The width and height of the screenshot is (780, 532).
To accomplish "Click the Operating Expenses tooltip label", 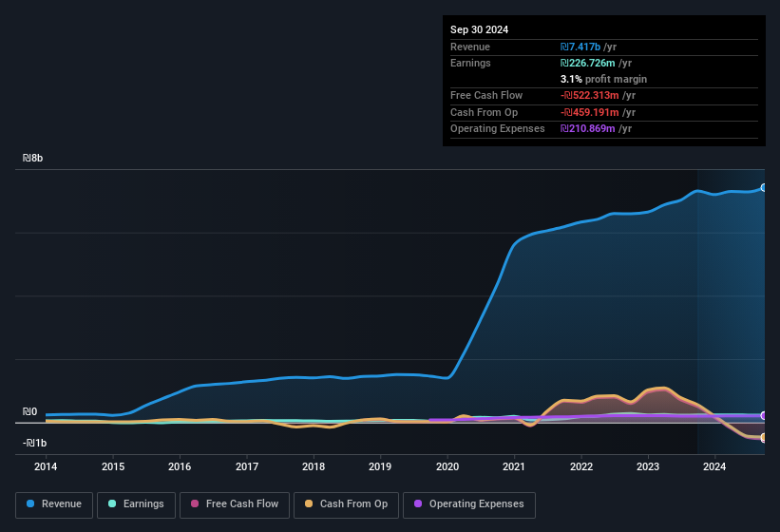I will tap(498, 129).
